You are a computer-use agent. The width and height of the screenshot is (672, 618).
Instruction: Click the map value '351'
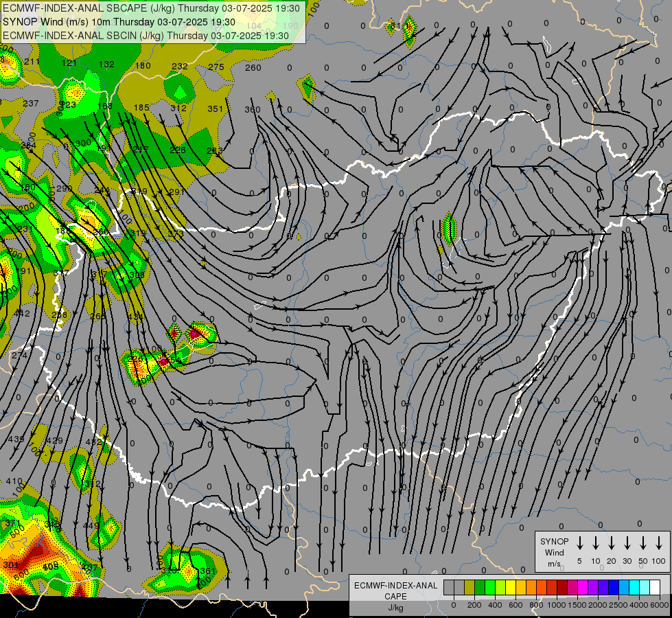[x=215, y=109]
